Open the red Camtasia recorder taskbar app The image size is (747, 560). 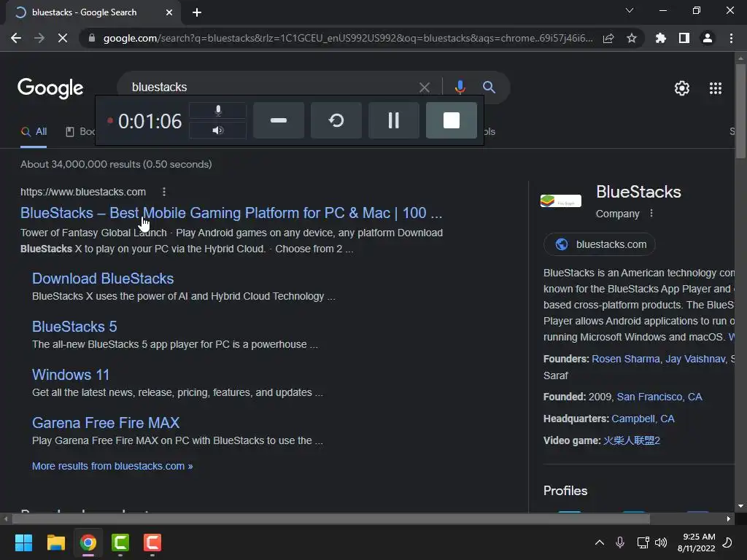(152, 542)
